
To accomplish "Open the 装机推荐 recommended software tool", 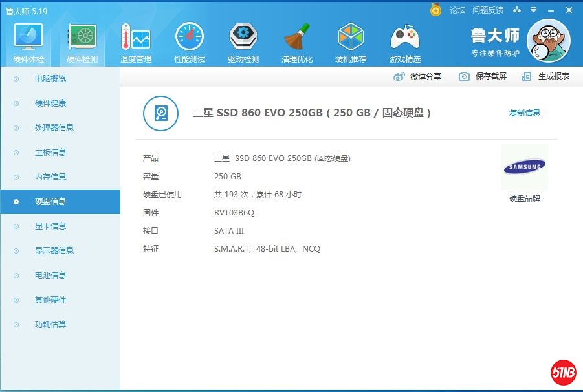I will tap(351, 43).
